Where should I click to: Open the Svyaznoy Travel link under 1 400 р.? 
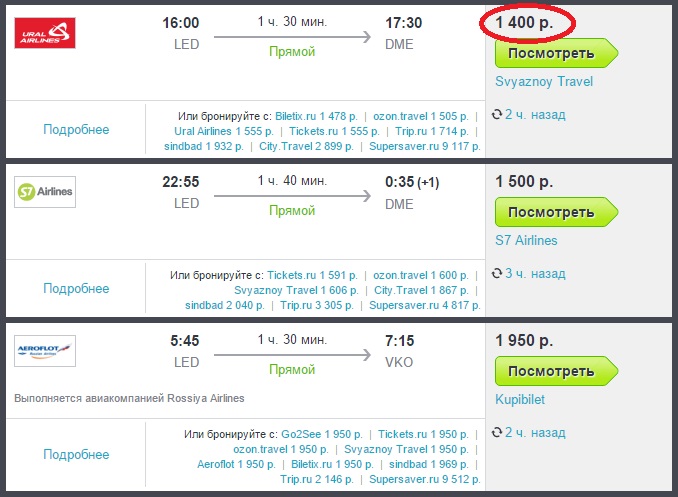544,82
